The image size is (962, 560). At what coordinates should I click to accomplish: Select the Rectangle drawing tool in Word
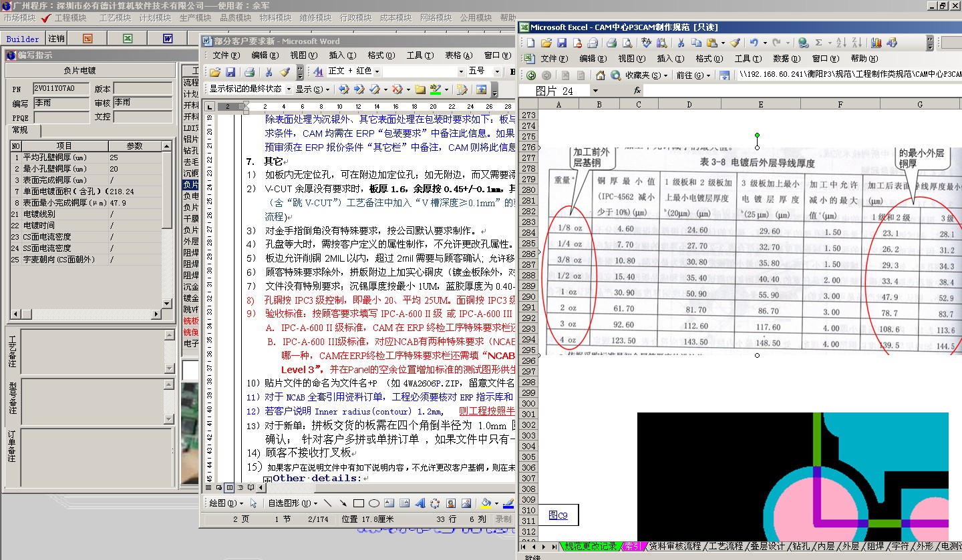click(x=359, y=503)
